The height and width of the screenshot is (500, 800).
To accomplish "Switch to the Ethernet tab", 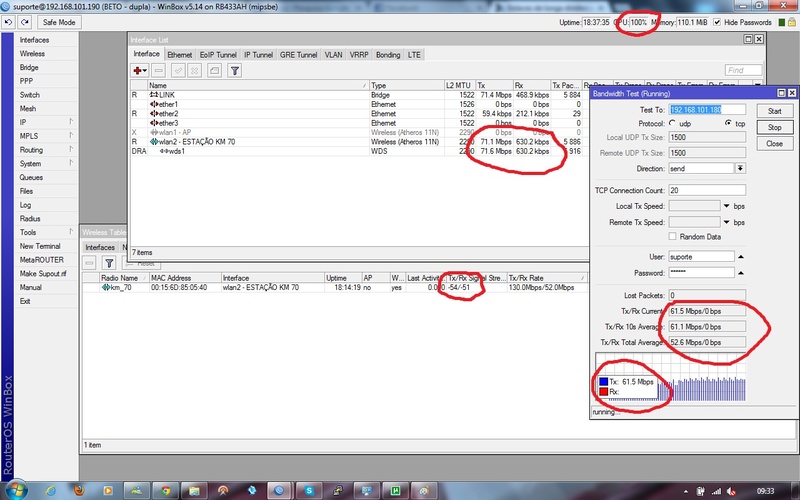I will pyautogui.click(x=180, y=55).
